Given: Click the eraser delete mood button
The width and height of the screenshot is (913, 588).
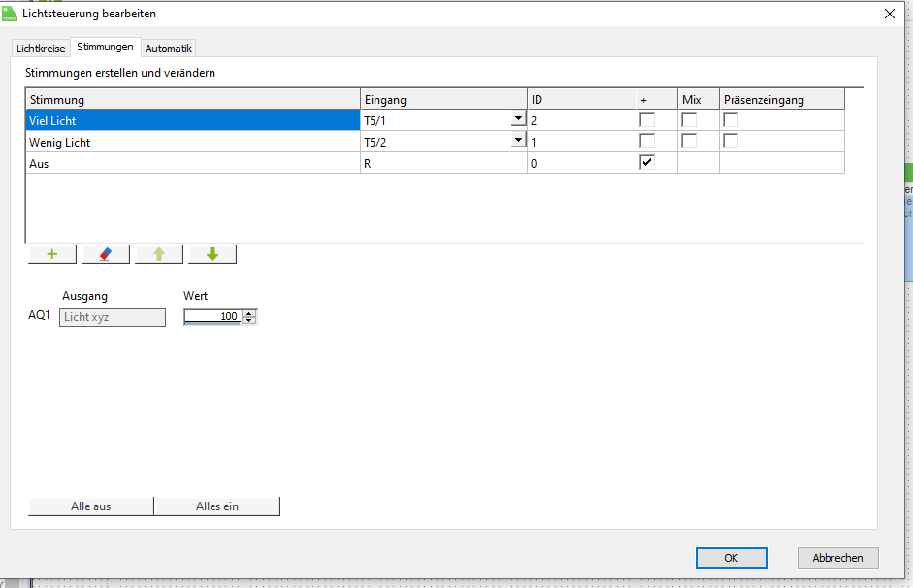Looking at the screenshot, I should pos(106,254).
